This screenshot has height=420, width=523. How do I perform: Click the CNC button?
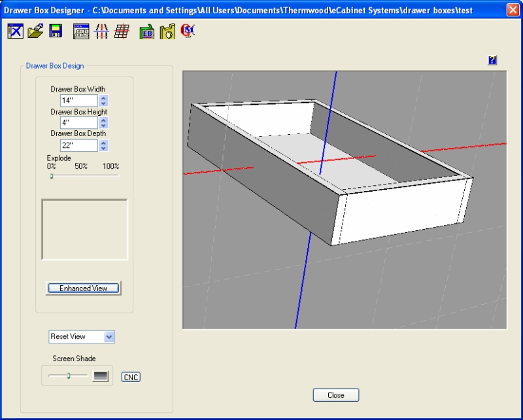tap(131, 377)
